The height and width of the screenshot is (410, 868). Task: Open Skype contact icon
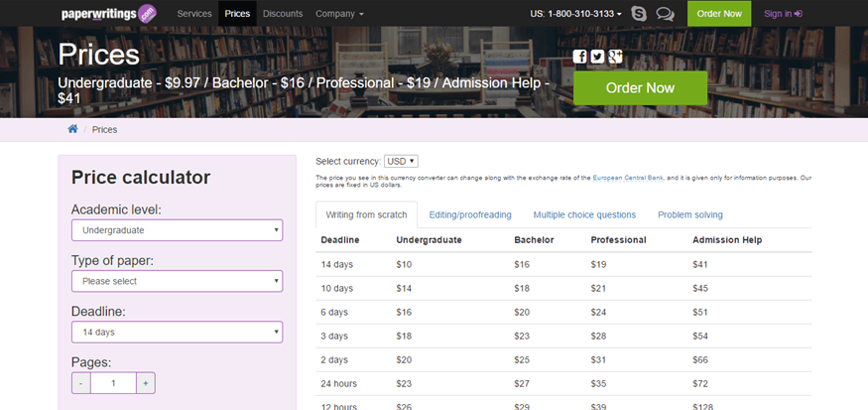coord(639,13)
